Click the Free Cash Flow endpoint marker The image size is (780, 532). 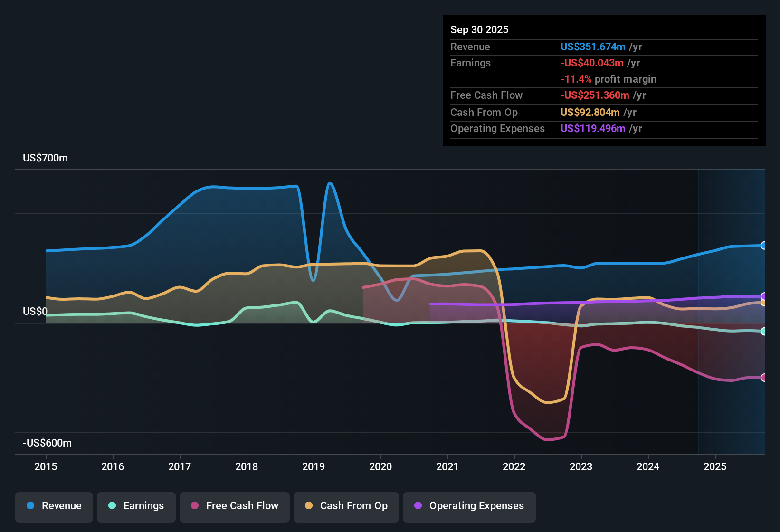click(763, 378)
